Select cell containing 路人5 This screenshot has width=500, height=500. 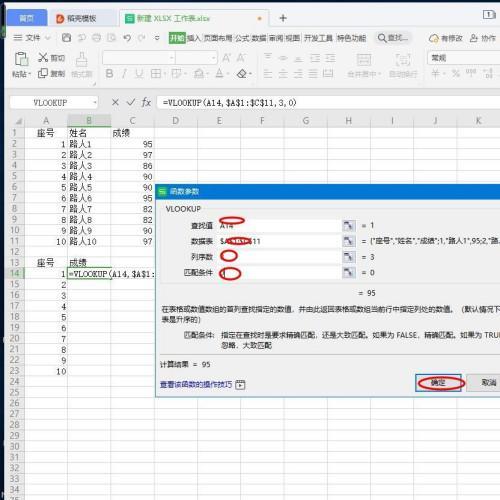[89, 187]
